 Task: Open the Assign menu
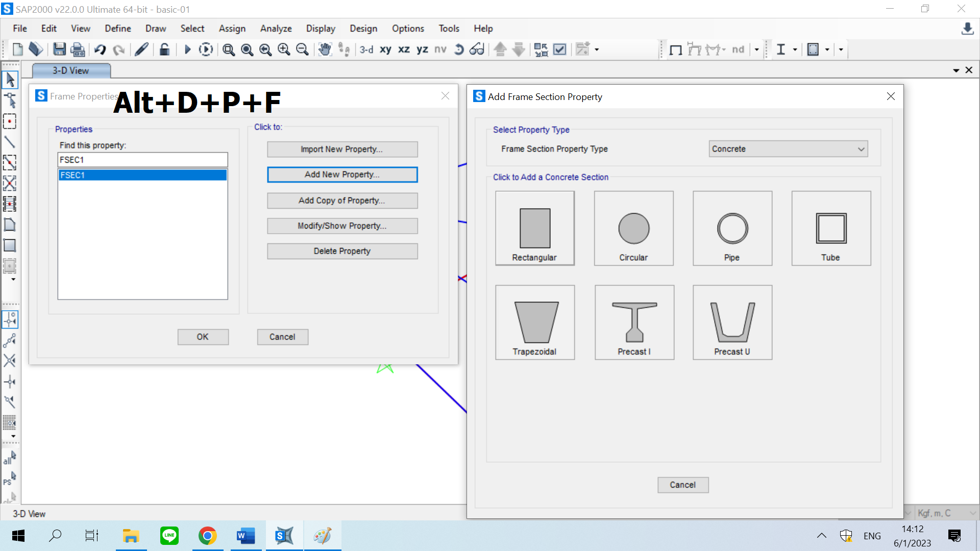(x=232, y=29)
